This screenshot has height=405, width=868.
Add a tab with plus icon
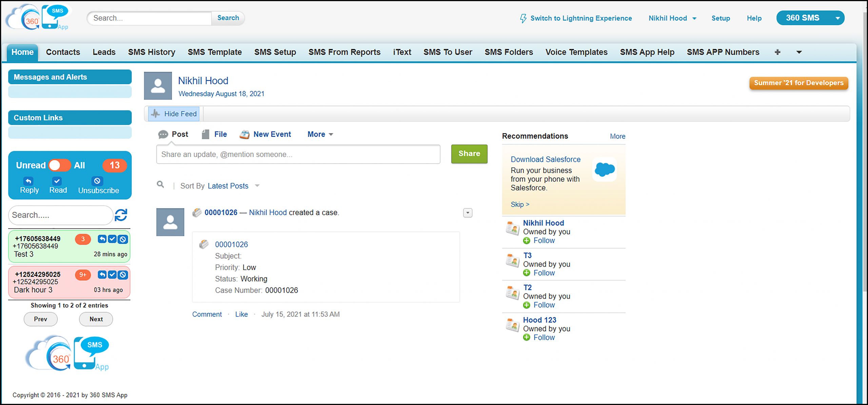click(x=777, y=52)
